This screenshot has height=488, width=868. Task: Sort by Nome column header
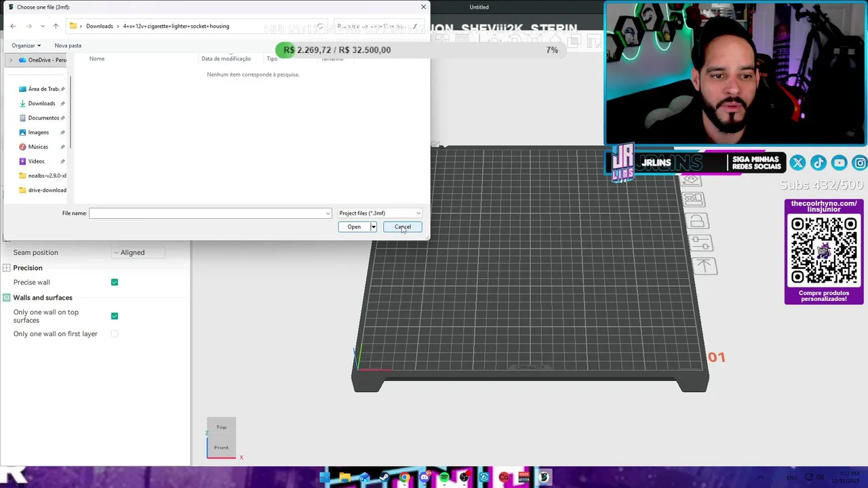97,58
